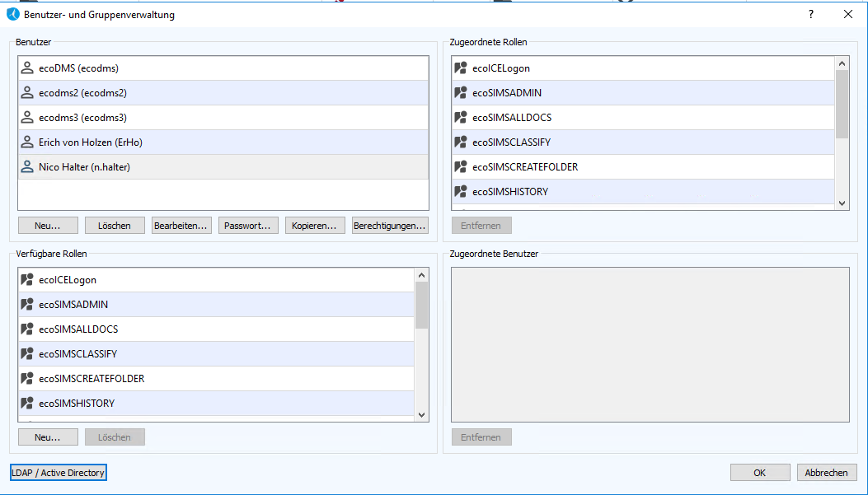Click role icon of ecoSIMSALLDOCS in Zugeordnete Rollen
Screen dimensions: 868x495
(461, 117)
